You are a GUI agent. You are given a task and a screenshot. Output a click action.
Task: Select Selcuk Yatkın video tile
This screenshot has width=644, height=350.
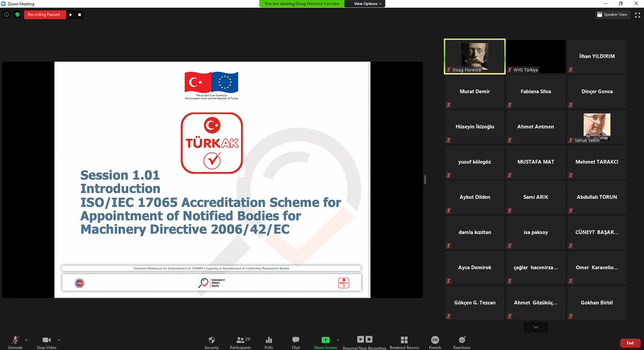pyautogui.click(x=597, y=127)
